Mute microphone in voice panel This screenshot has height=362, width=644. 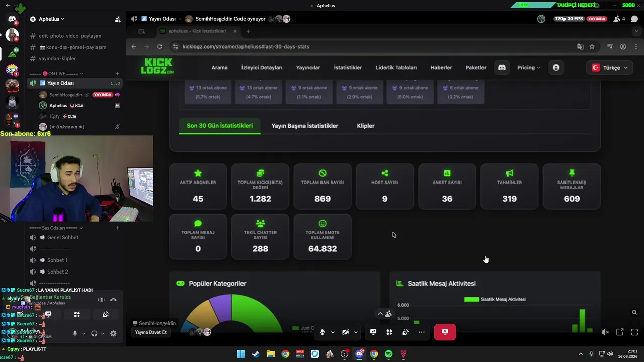click(x=75, y=333)
